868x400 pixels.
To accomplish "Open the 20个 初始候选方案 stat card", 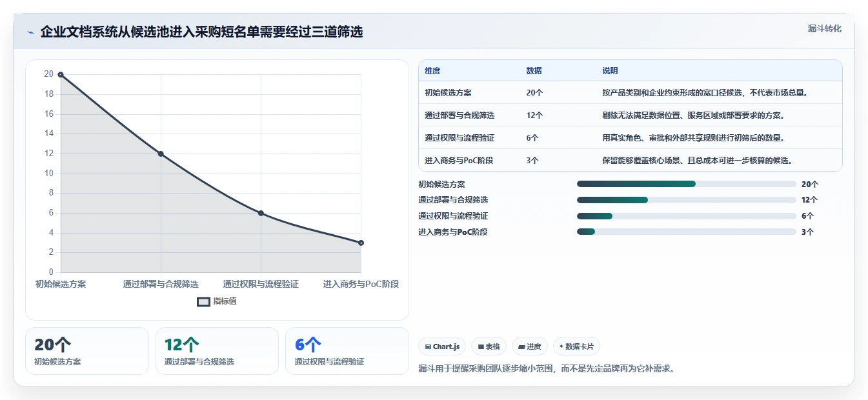I will pyautogui.click(x=87, y=351).
